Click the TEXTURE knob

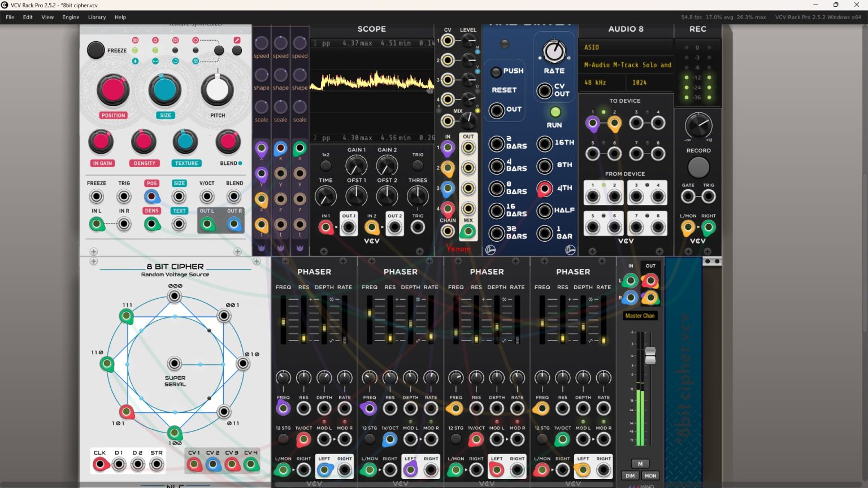[185, 142]
